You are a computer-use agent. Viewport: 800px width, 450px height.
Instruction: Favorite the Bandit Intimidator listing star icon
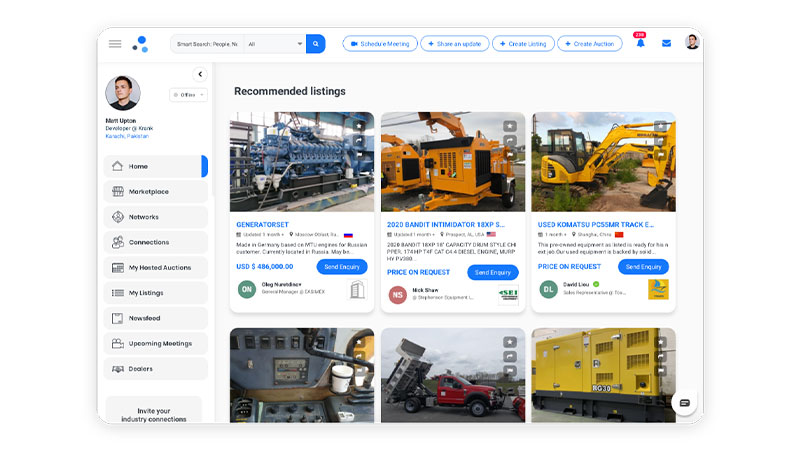pos(510,126)
